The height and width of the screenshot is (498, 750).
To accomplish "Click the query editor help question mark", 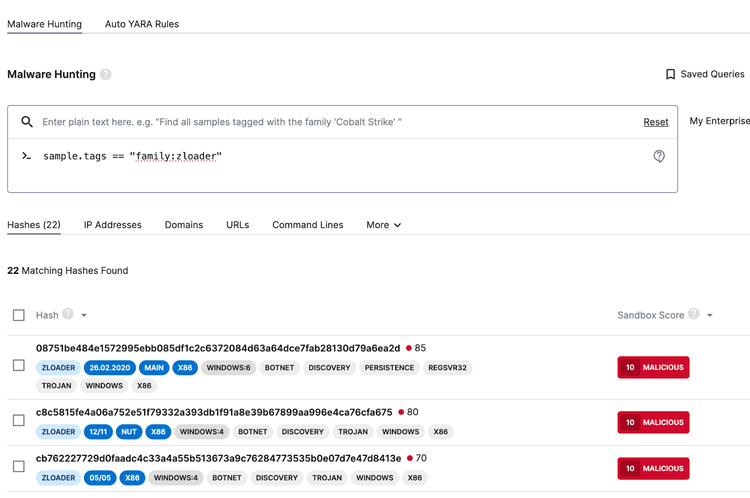I will pyautogui.click(x=659, y=156).
